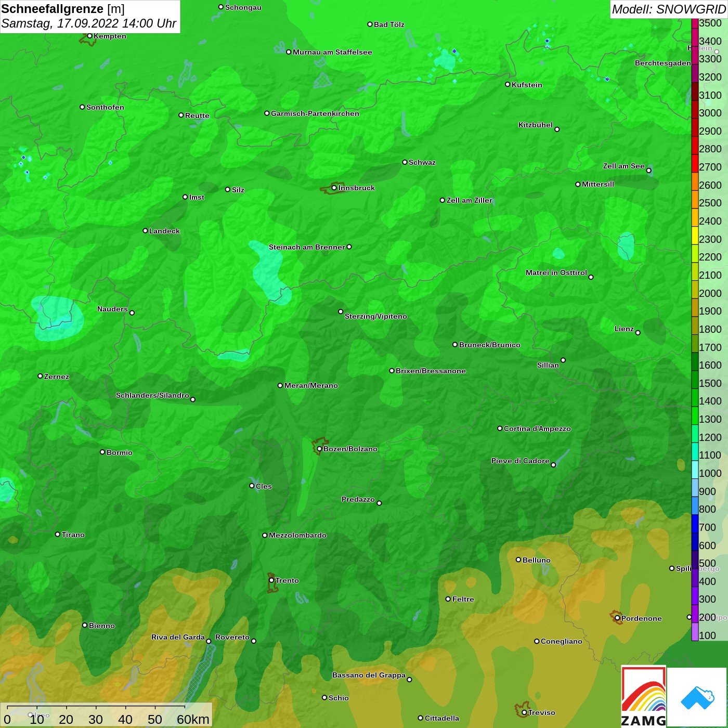Click the Pordenone city marker
This screenshot has width=728, height=728.
(617, 618)
